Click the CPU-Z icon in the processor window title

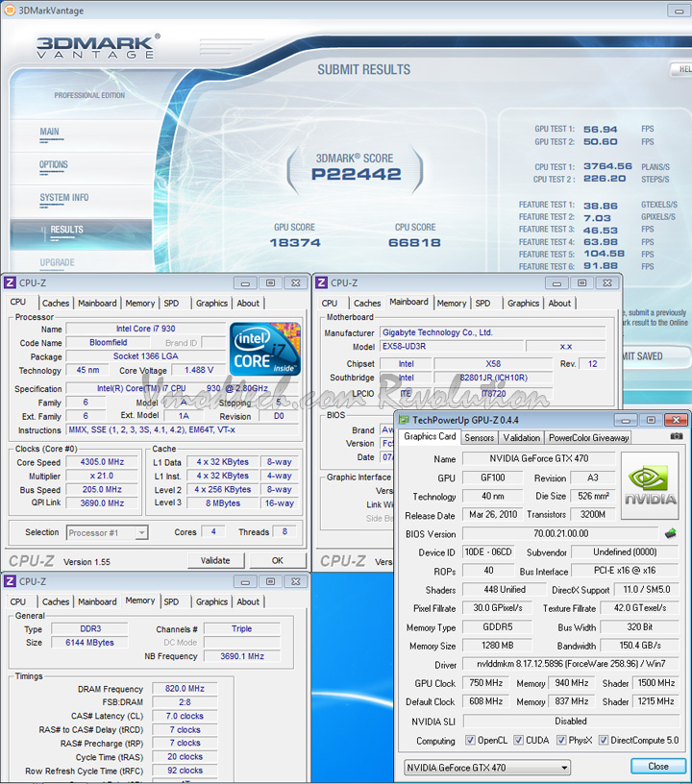(x=10, y=283)
